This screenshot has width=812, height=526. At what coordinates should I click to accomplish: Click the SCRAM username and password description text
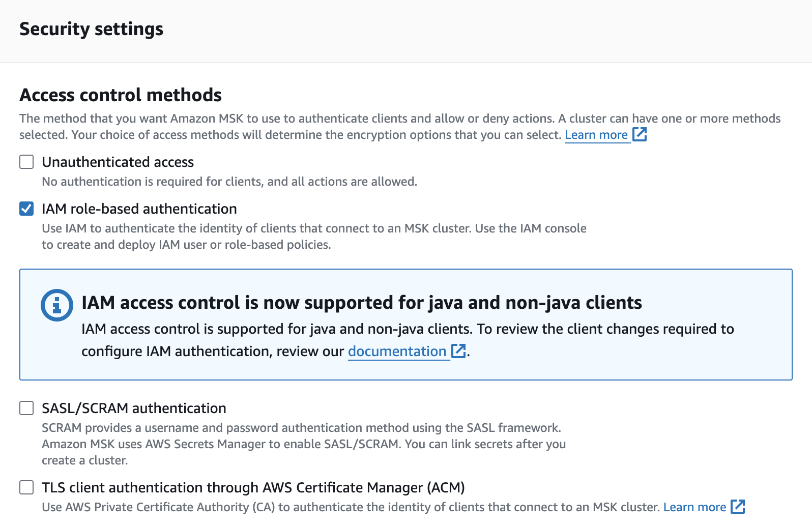click(x=301, y=428)
